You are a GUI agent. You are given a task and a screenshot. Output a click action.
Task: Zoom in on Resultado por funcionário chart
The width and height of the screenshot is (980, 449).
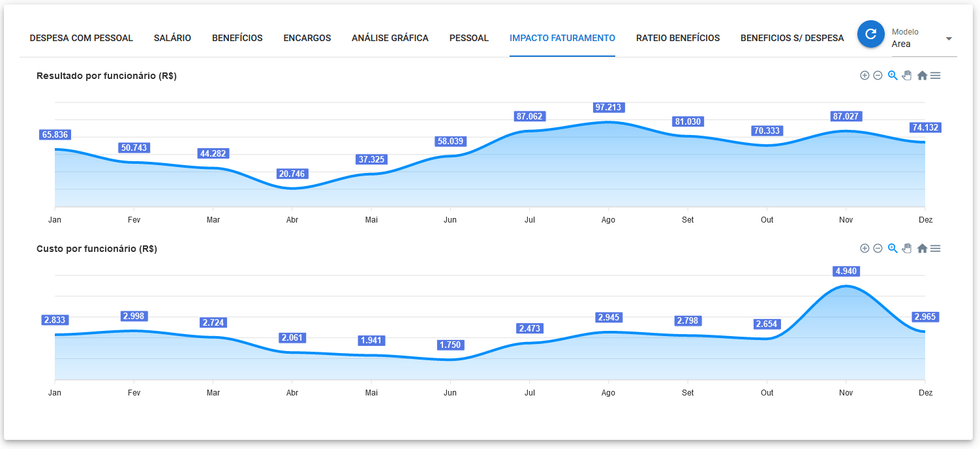click(x=865, y=76)
